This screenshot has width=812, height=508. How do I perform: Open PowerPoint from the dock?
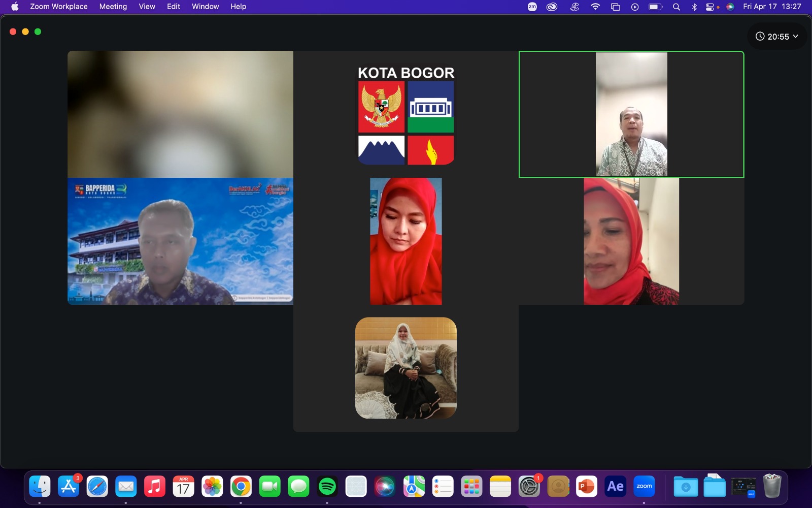tap(587, 487)
